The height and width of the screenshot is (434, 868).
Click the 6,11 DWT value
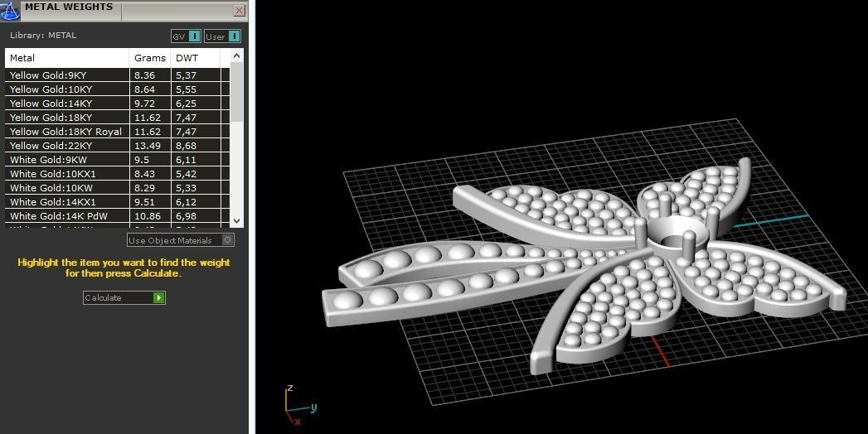tap(186, 160)
